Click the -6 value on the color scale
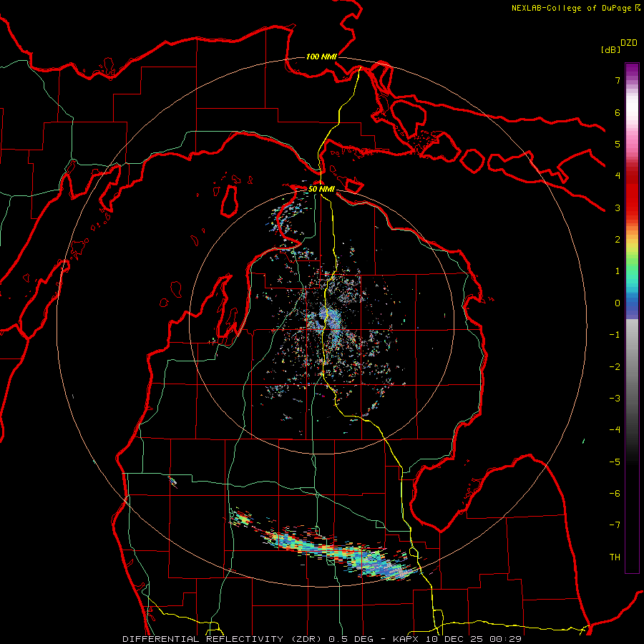This screenshot has height=644, width=644. tap(615, 494)
